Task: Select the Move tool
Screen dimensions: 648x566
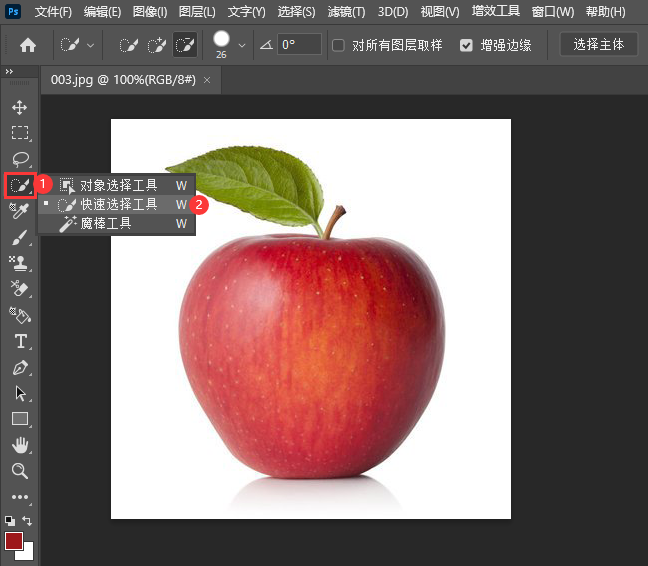Action: tap(19, 107)
